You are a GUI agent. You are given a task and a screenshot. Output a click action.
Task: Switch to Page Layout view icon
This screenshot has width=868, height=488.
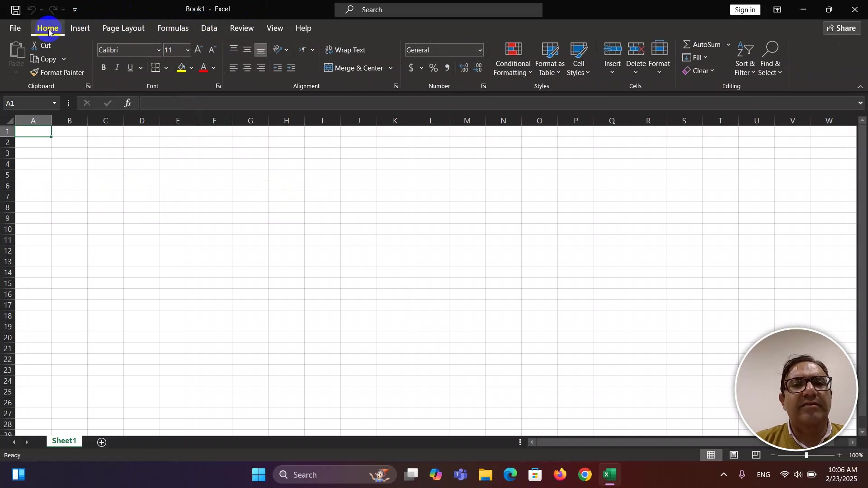point(734,455)
